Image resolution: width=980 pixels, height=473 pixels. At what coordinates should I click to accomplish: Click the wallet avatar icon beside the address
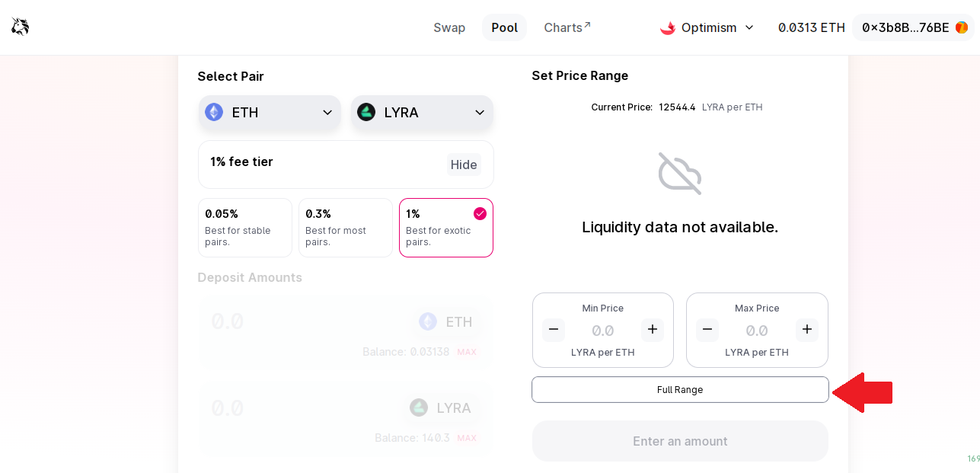point(962,27)
